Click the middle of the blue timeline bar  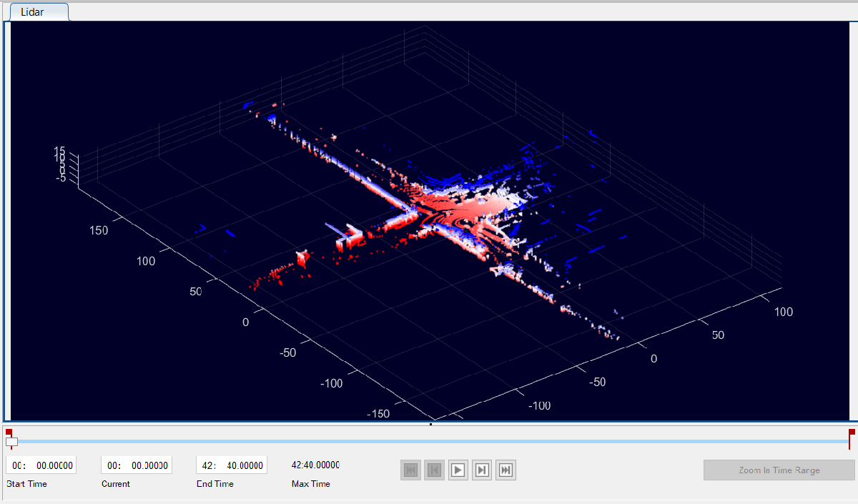[430, 442]
